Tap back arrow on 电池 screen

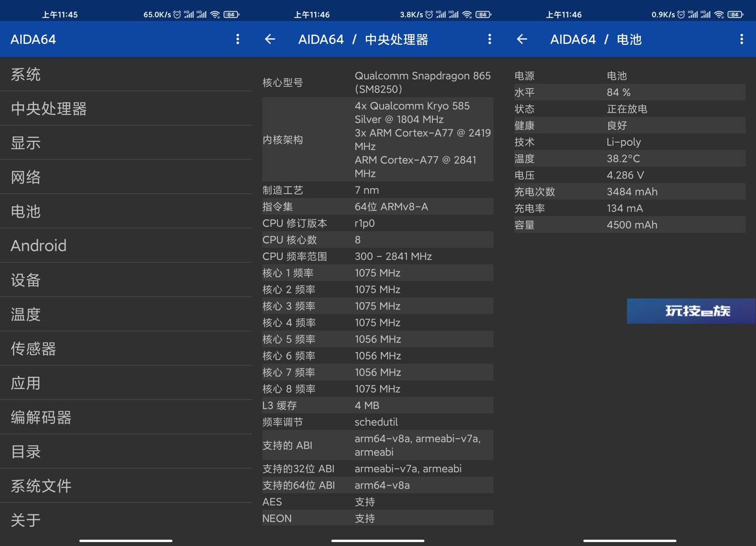[x=522, y=39]
